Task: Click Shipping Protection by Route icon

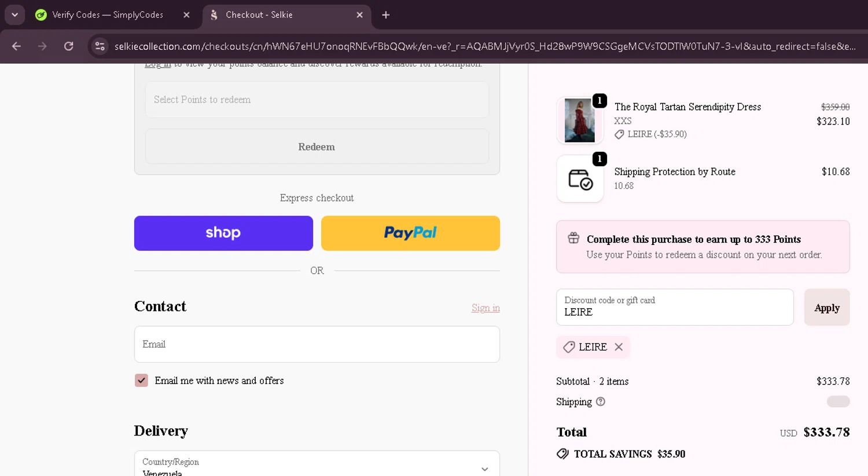Action: [x=580, y=179]
